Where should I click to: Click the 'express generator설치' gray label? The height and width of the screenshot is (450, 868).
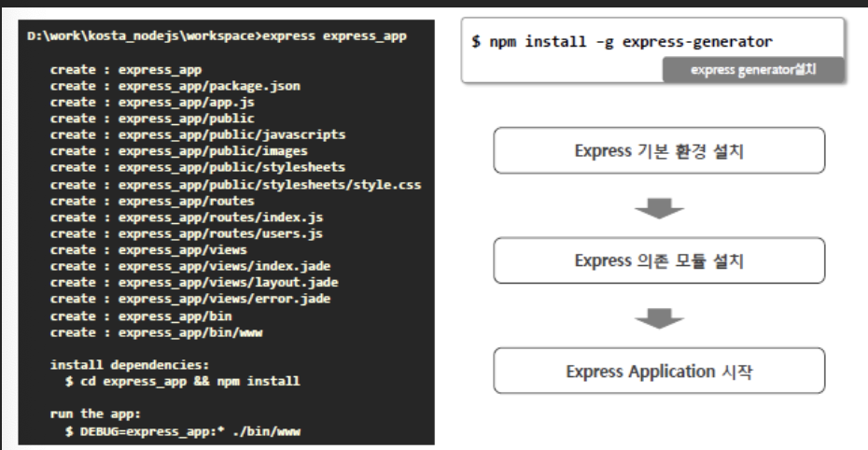753,70
